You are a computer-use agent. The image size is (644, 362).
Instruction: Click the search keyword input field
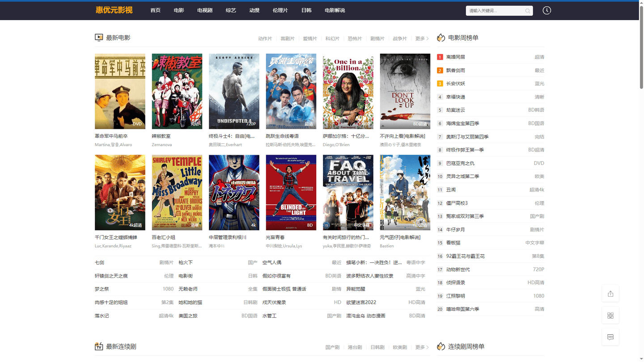pos(494,11)
